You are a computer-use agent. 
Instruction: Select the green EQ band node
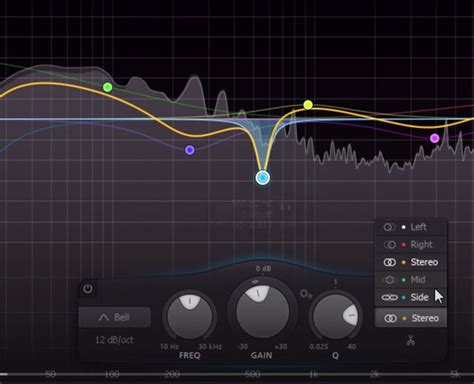(x=107, y=88)
